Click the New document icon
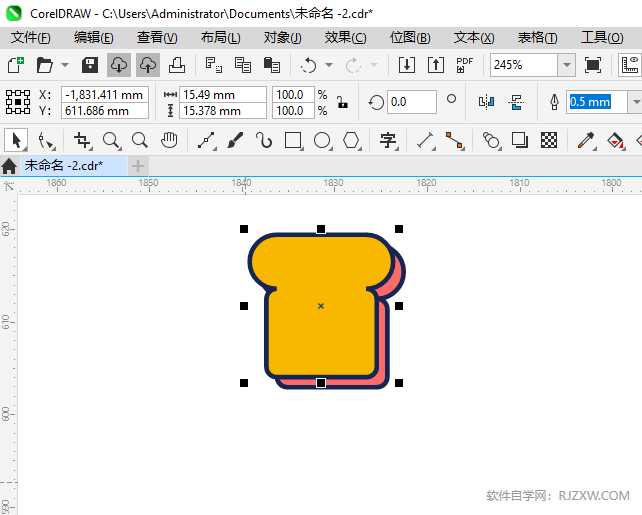 pyautogui.click(x=16, y=65)
